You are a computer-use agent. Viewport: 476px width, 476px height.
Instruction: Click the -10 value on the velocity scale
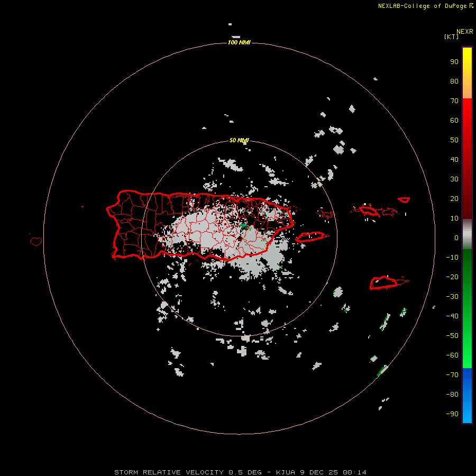coord(452,258)
